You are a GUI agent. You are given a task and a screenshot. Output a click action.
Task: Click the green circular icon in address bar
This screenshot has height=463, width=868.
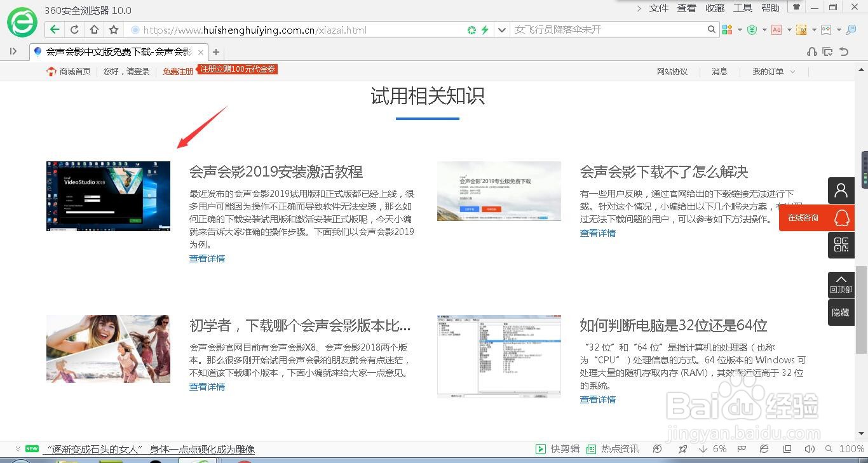(471, 30)
